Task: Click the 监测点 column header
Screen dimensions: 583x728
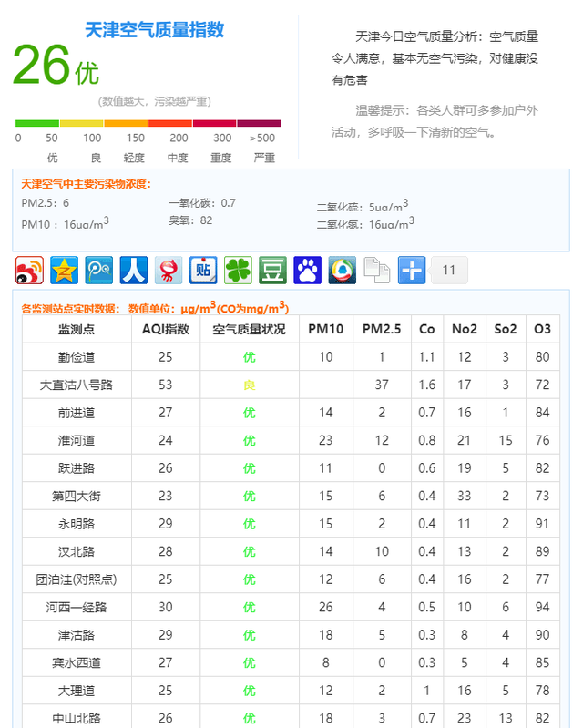Action: [77, 329]
